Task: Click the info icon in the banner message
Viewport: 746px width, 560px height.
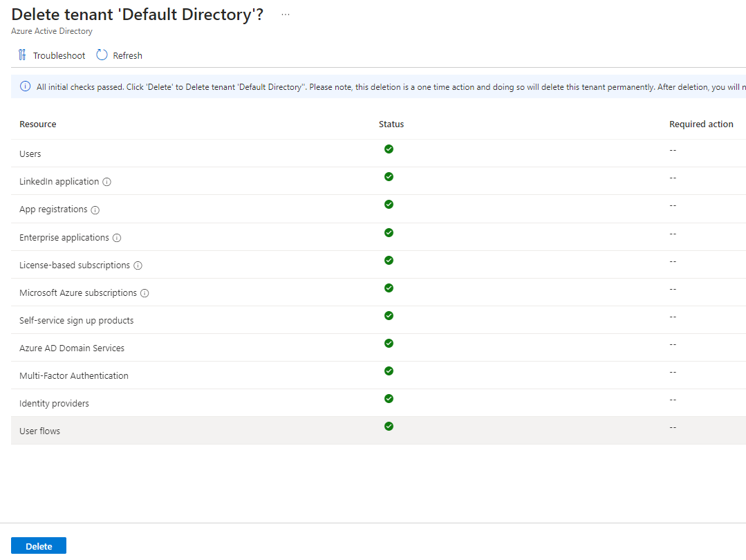Action: [x=25, y=86]
